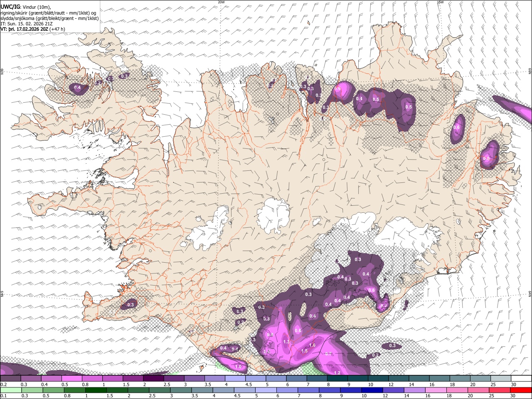
Task: Select rain scale green swatch for 0.5
Action: 54,390
